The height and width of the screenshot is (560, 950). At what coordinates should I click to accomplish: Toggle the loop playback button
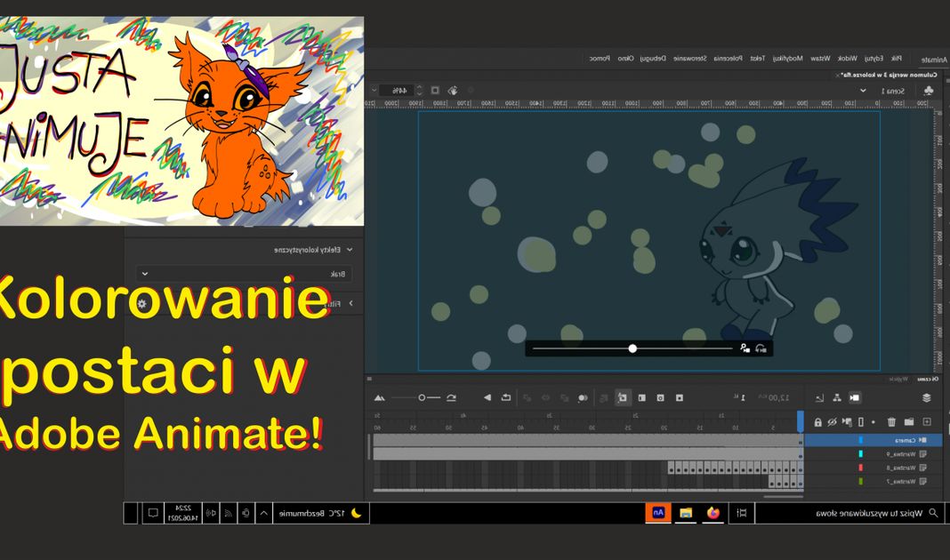506,397
